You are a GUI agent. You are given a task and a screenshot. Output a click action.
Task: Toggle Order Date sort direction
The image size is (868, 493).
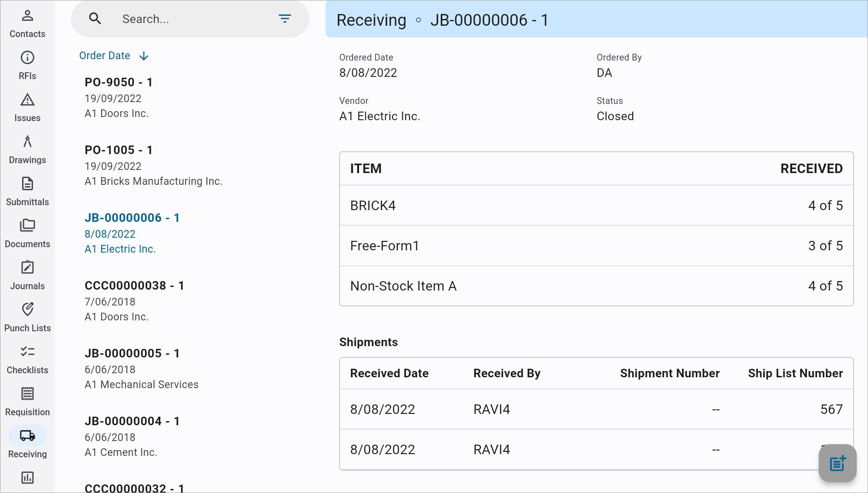[x=144, y=56]
